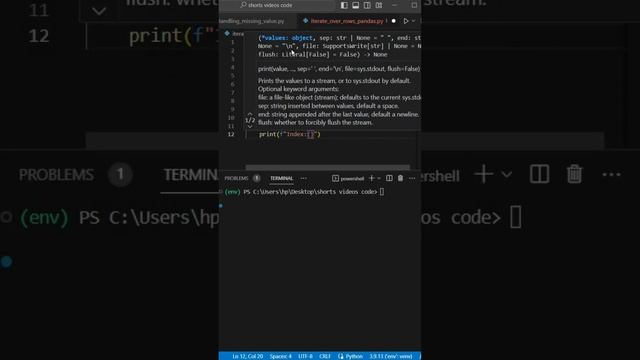
Task: Click braces icon before Python in status bar
Action: pos(341,356)
